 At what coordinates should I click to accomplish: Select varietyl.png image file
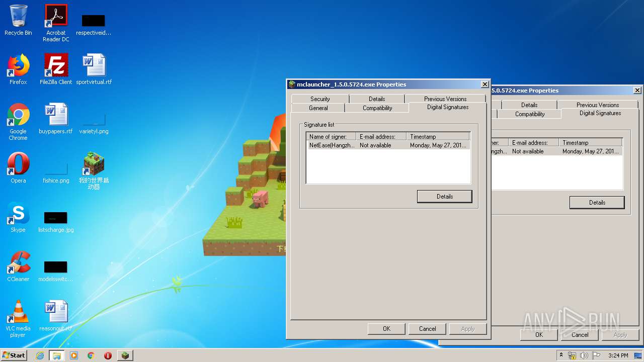[94, 125]
